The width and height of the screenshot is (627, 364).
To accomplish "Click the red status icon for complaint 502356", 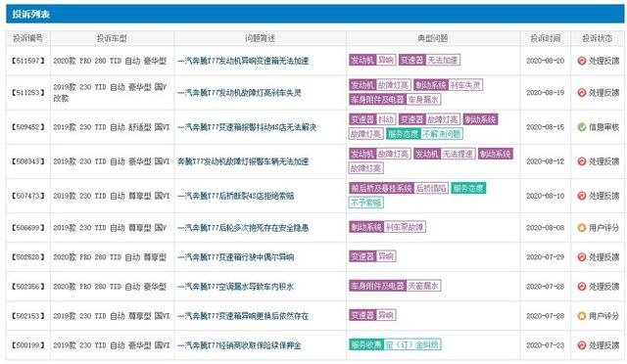I will pos(582,287).
